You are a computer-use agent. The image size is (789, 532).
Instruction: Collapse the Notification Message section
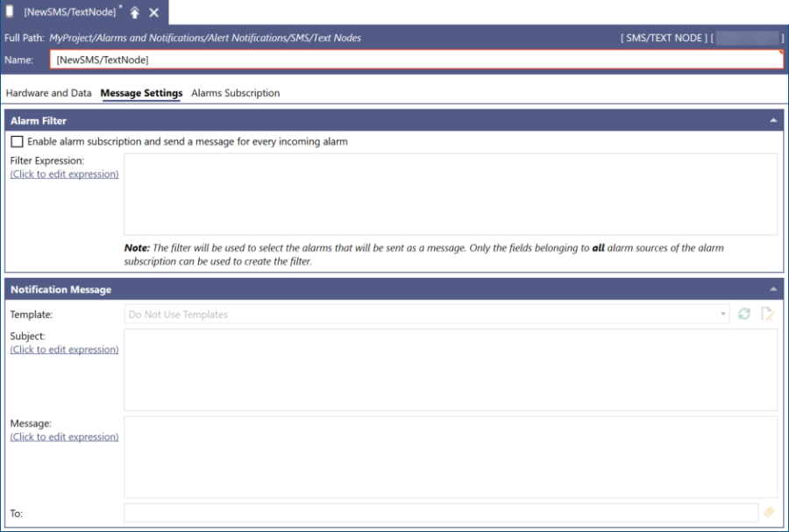coord(773,289)
